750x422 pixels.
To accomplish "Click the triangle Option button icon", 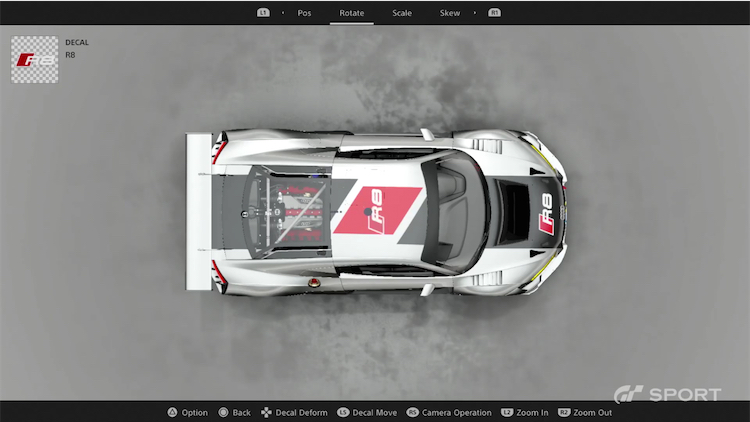I will point(172,412).
